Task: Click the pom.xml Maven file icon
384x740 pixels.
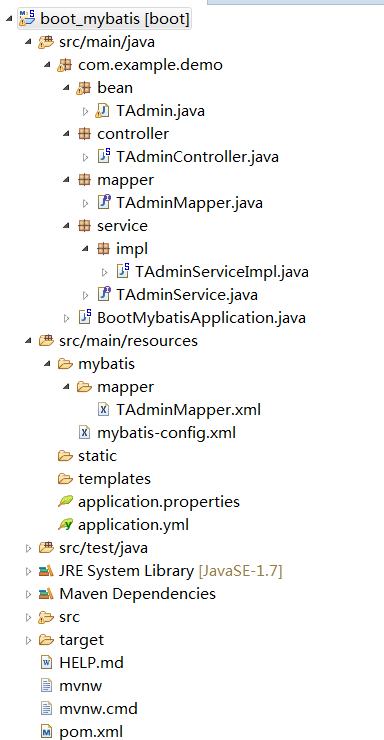Action: coord(47,732)
